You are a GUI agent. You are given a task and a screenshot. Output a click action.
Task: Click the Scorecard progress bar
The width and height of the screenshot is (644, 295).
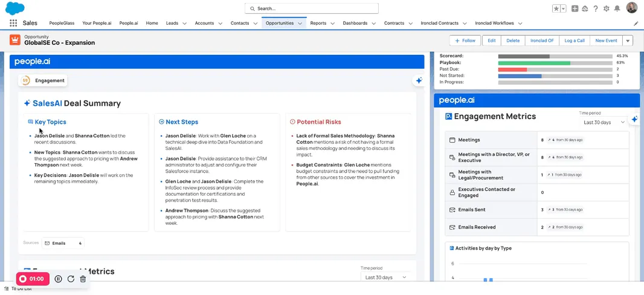555,56
